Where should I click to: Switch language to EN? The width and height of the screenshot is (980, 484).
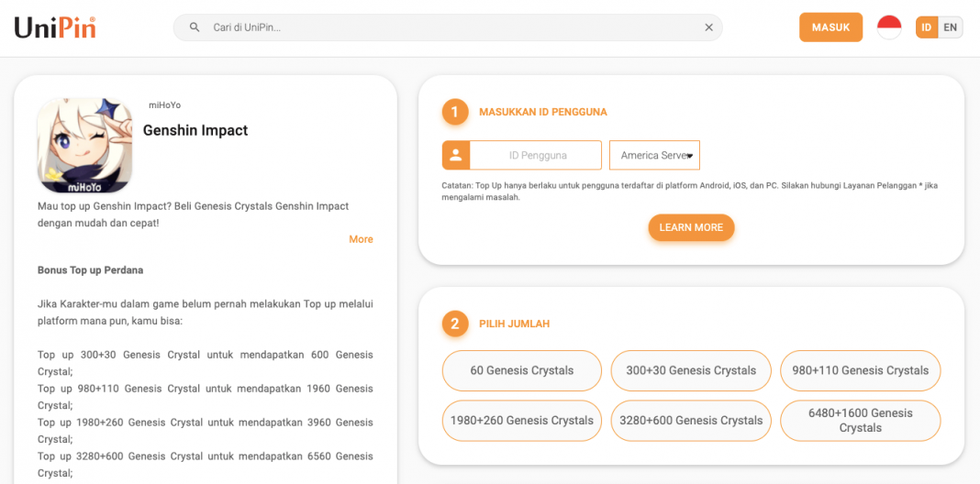pyautogui.click(x=950, y=27)
